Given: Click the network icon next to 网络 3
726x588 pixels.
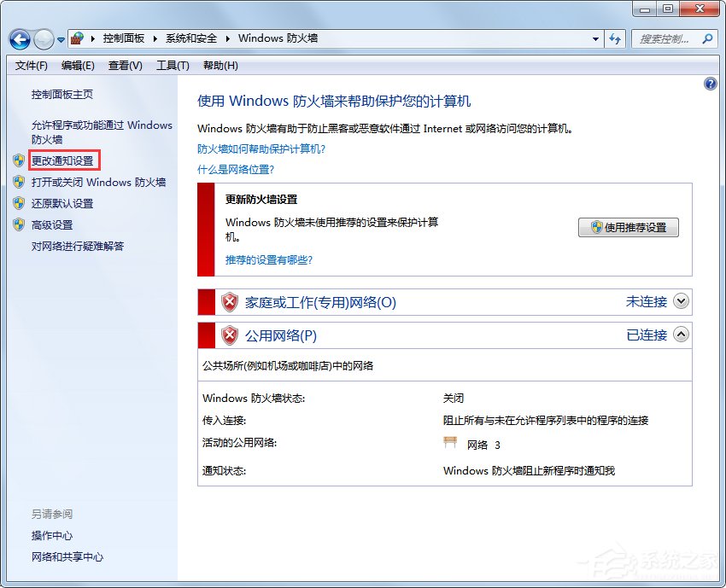Looking at the screenshot, I should [x=448, y=443].
